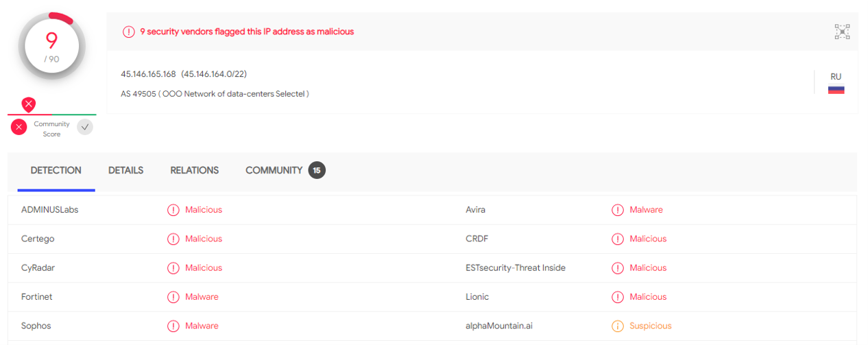The image size is (868, 345).
Task: Click the Russian flag icon
Action: click(x=836, y=90)
